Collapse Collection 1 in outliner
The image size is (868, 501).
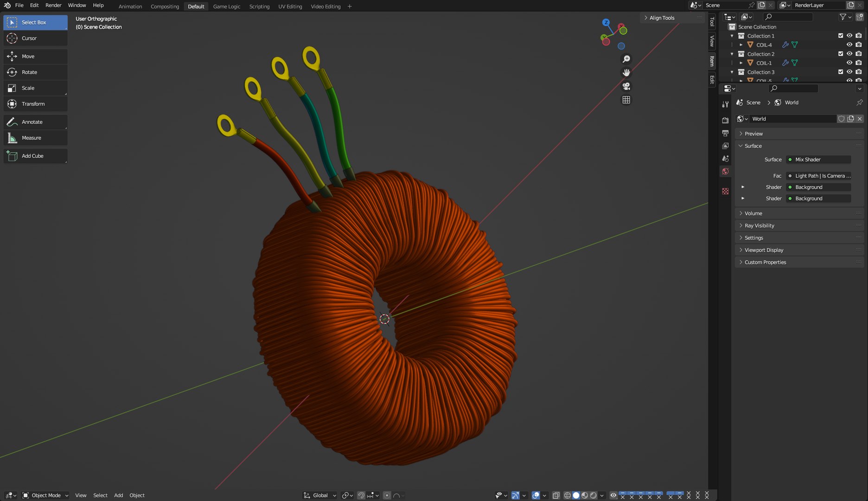(732, 36)
